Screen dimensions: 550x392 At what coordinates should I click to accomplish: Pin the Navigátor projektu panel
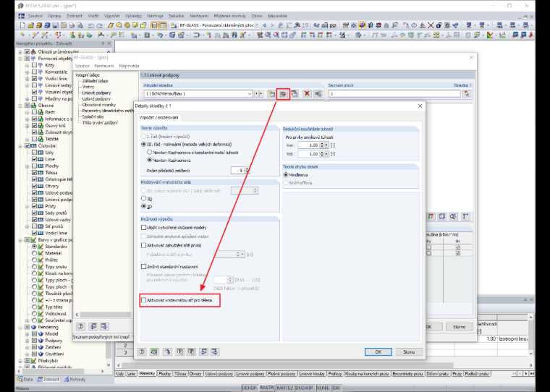click(x=103, y=43)
